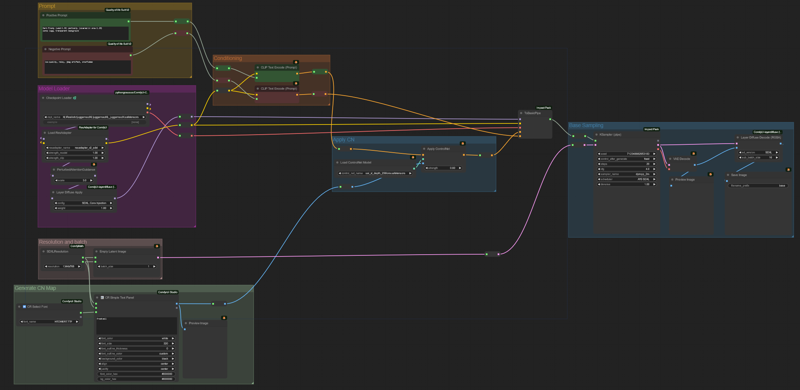Click the CR Simple Text Panel node icon
This screenshot has width=800, height=390.
[x=102, y=297]
